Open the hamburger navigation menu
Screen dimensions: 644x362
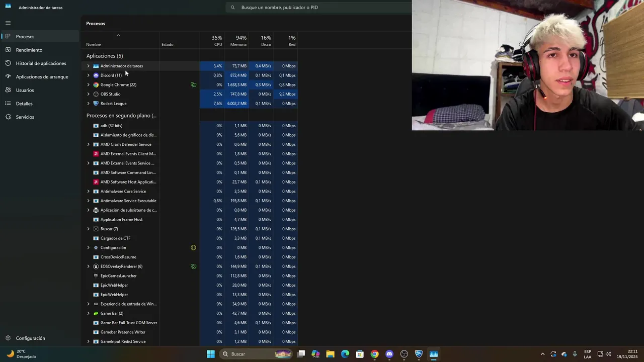[x=8, y=23]
